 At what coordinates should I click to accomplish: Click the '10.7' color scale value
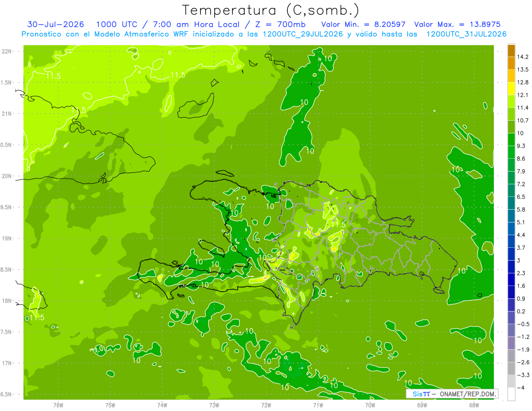[x=523, y=121]
